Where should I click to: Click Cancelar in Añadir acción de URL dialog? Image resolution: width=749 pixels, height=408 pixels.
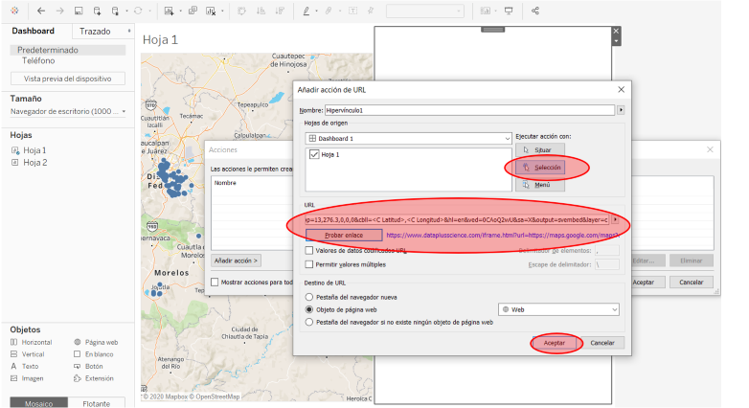coord(602,343)
